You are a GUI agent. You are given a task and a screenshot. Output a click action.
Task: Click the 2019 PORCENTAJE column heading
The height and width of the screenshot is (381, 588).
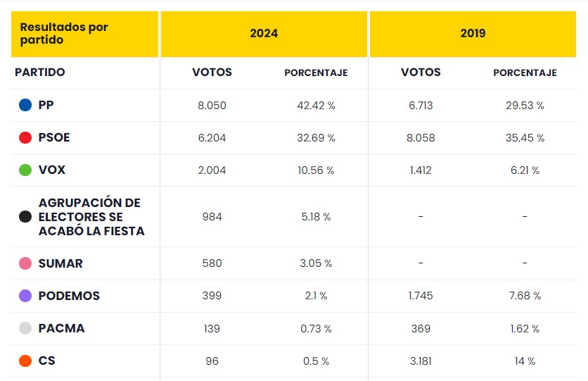525,73
